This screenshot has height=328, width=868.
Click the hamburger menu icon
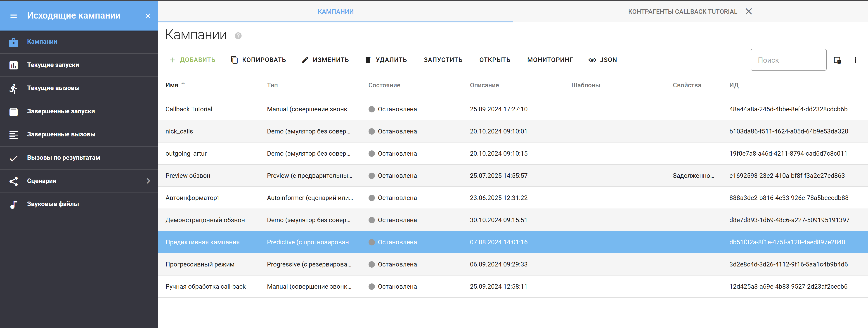[x=14, y=16]
